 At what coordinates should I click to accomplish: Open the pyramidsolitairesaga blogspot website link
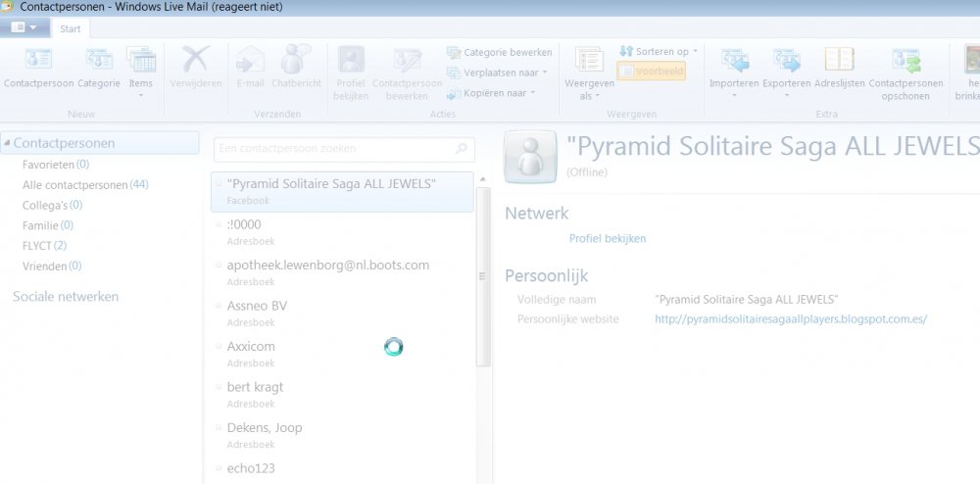click(x=791, y=319)
